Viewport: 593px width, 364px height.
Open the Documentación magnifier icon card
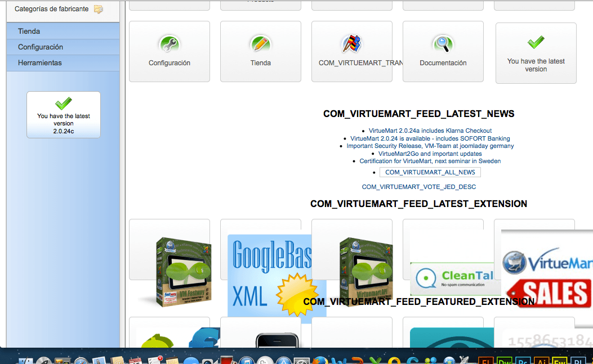click(443, 51)
